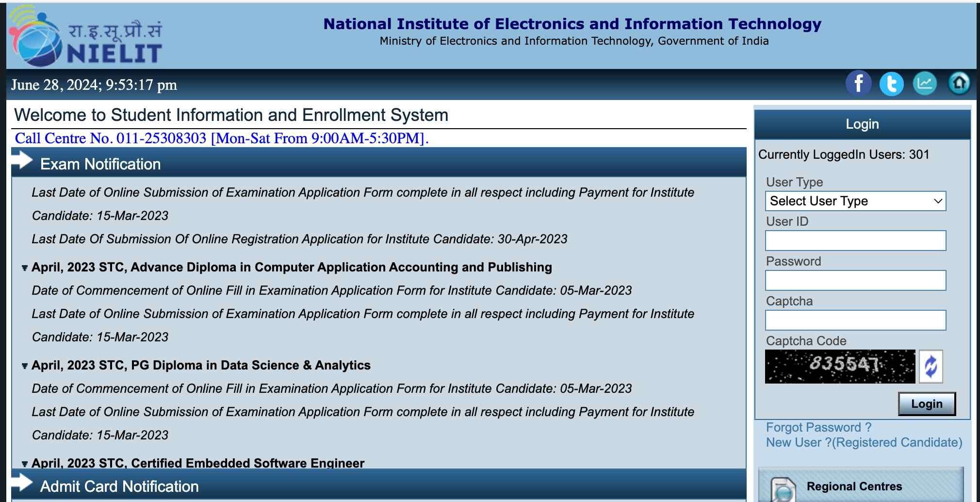Open the Select User Type dropdown
The image size is (980, 502).
[855, 201]
